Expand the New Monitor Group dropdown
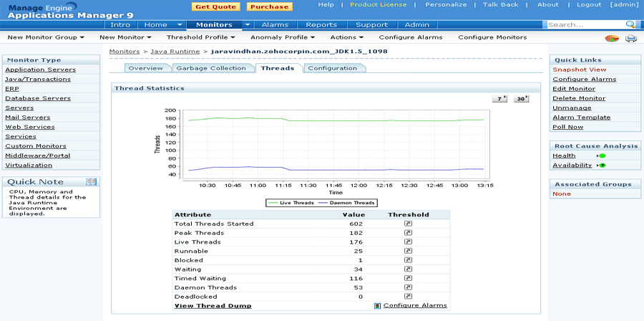 point(46,37)
